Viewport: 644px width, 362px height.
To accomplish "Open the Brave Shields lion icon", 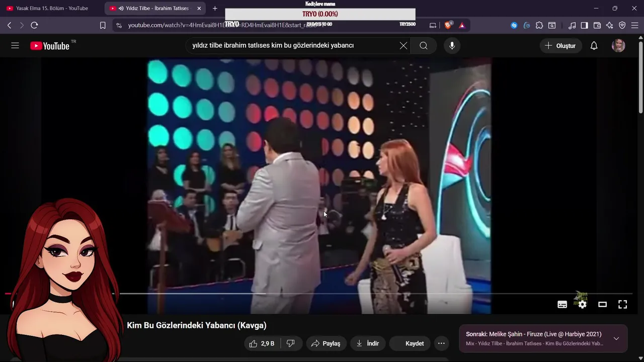I will coord(448,25).
